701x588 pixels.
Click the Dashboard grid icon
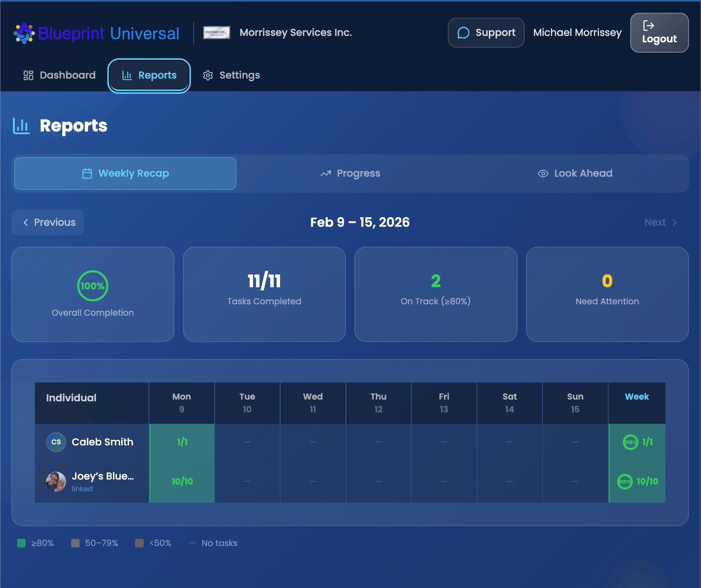click(28, 75)
